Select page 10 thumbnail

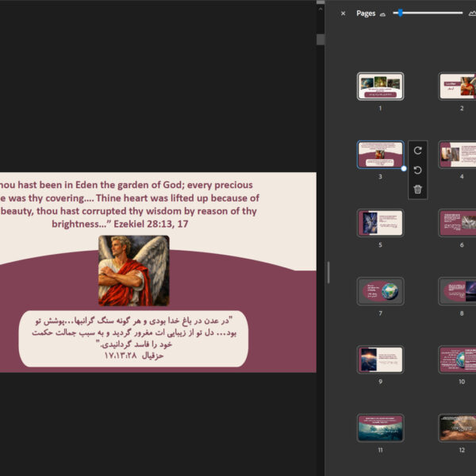pyautogui.click(x=458, y=359)
